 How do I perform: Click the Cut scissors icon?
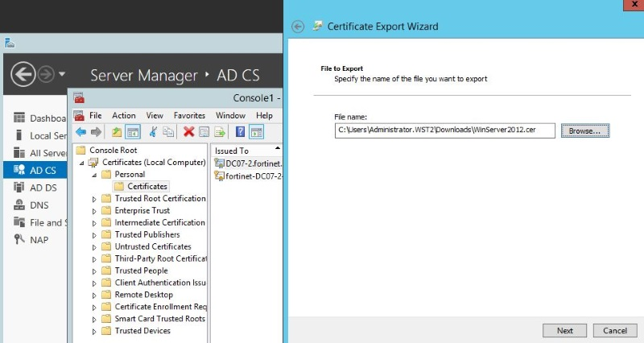(x=153, y=132)
